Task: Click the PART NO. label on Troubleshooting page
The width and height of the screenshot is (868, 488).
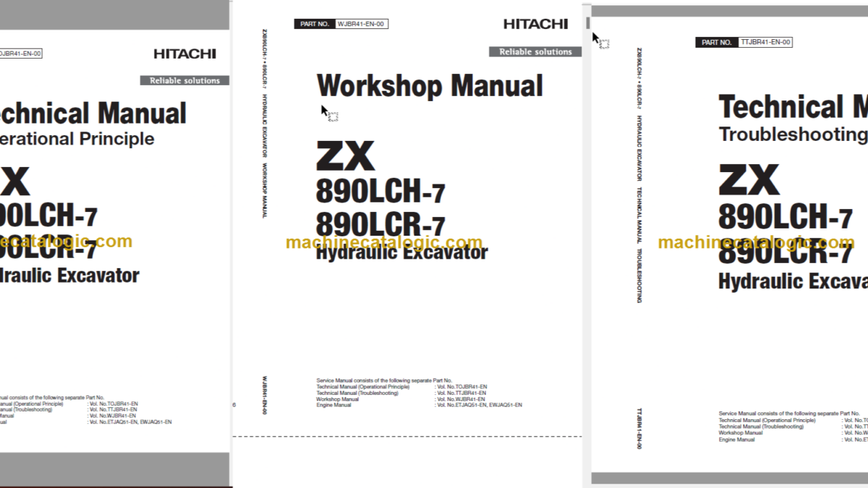Action: click(x=716, y=43)
